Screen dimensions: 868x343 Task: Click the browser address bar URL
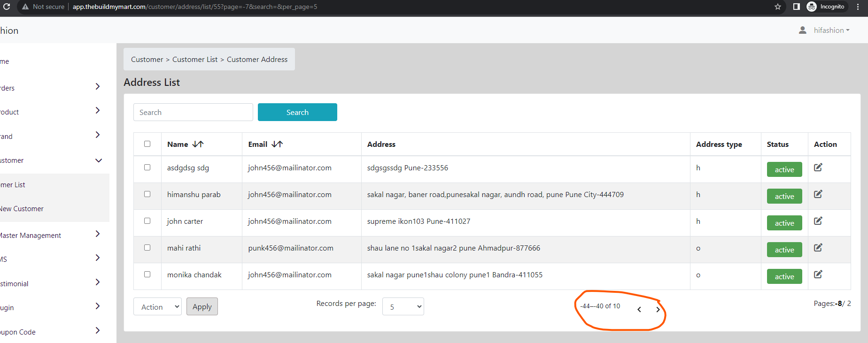195,7
